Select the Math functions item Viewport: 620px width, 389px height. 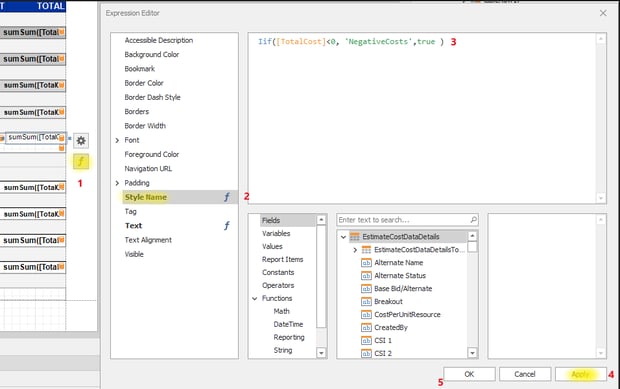point(281,311)
